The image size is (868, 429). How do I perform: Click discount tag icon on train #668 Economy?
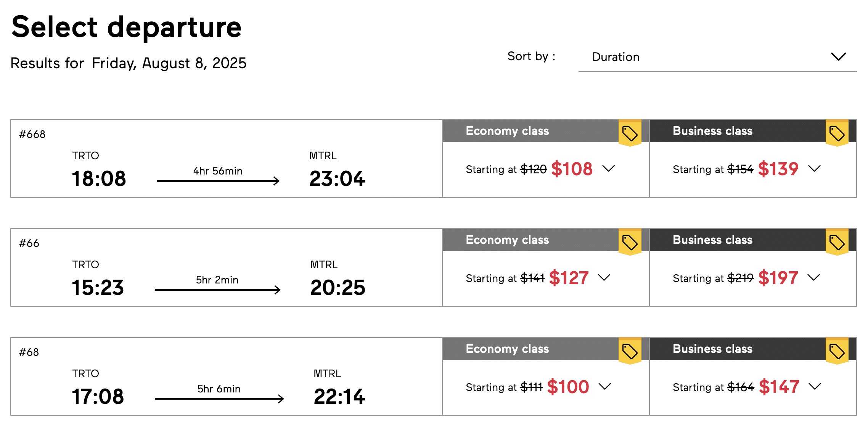tap(630, 133)
